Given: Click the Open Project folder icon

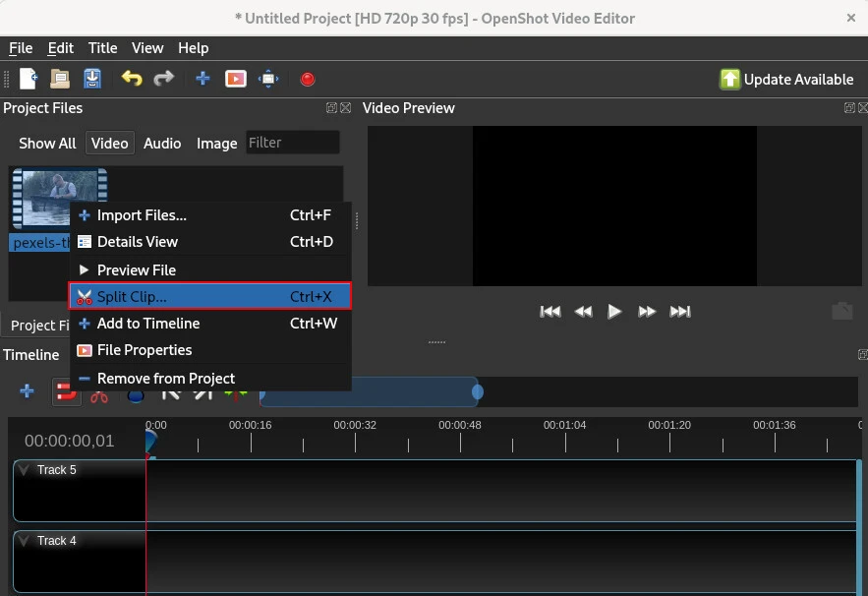Looking at the screenshot, I should tap(60, 79).
